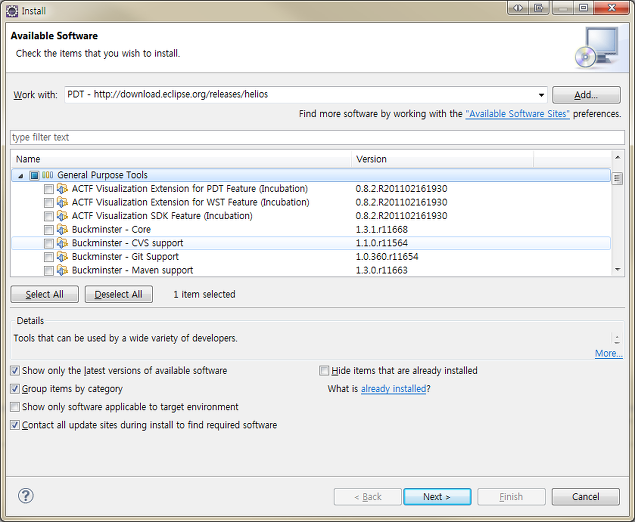Select the ACTF Visualization SDK Feature row name
Viewport: 635px width, 522px height.
pyautogui.click(x=162, y=216)
